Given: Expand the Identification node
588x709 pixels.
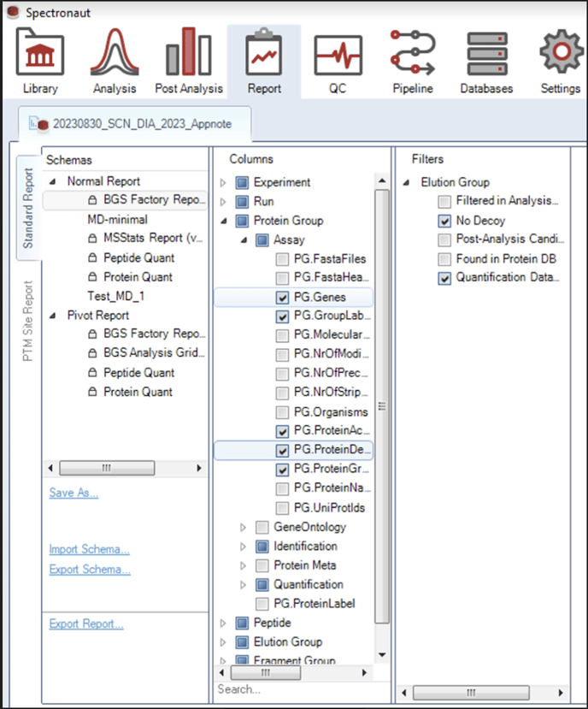Looking at the screenshot, I should pyautogui.click(x=244, y=547).
